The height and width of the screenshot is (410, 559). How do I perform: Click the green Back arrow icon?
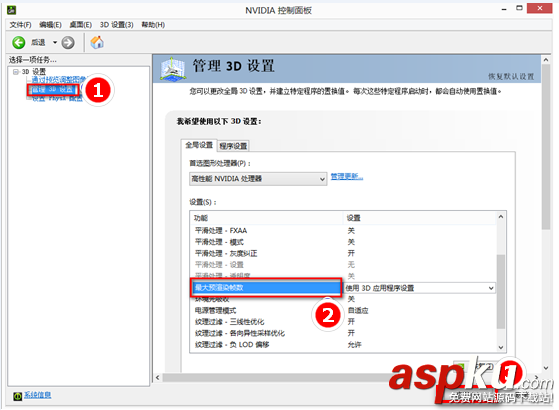[x=19, y=42]
